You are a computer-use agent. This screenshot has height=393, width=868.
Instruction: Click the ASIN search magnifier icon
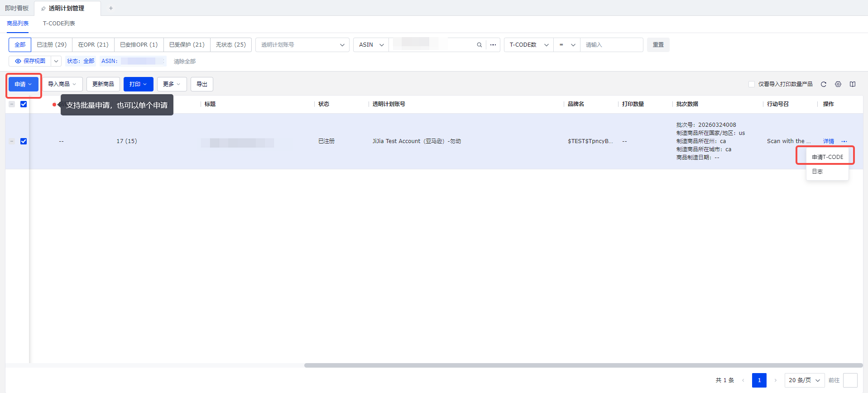(x=480, y=45)
